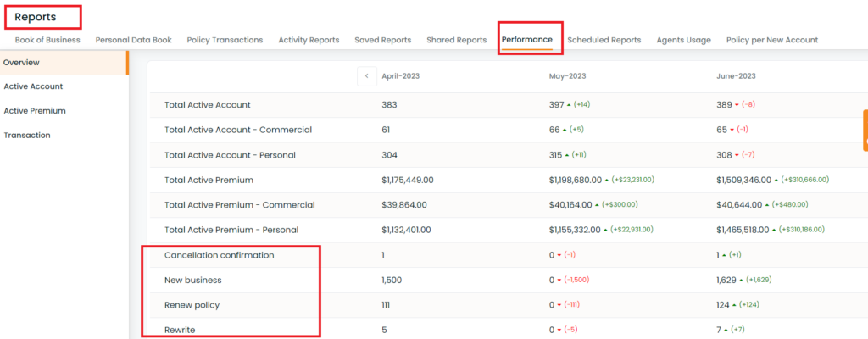
Task: Click the $1,465,518.00 personal premium value
Action: pos(743,230)
